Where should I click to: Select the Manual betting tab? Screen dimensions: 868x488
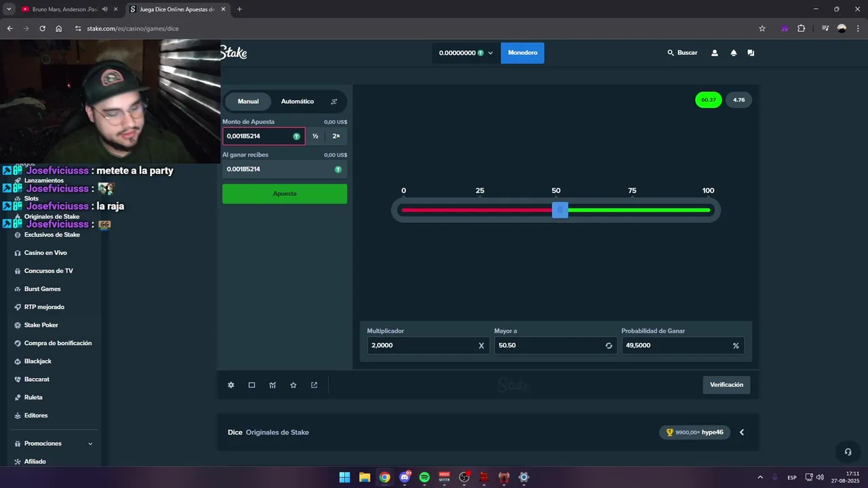coord(248,102)
